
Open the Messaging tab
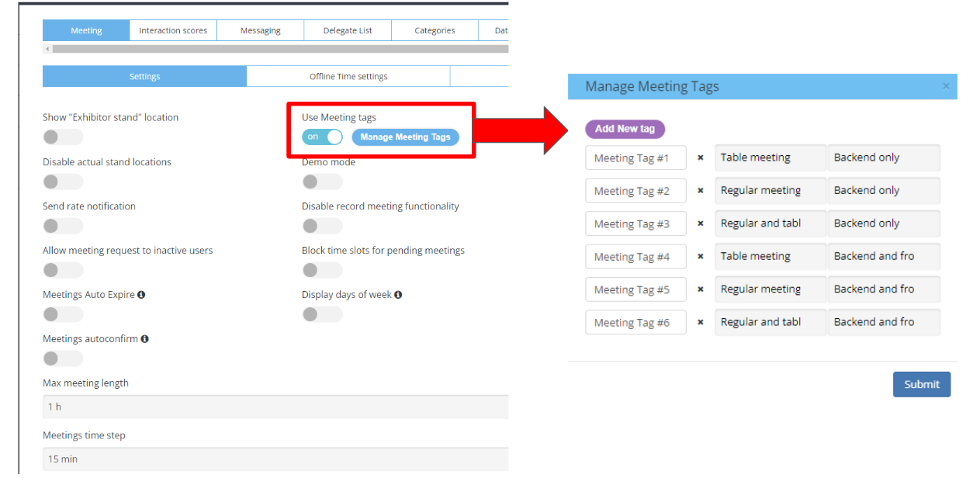261,30
